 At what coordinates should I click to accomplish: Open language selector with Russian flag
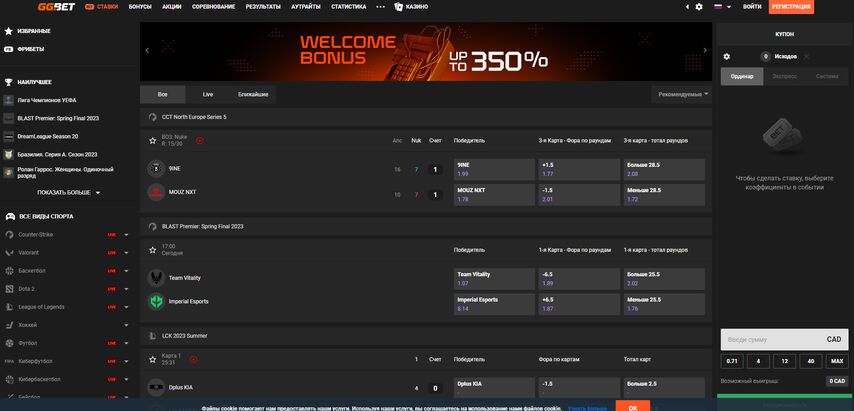pos(722,7)
